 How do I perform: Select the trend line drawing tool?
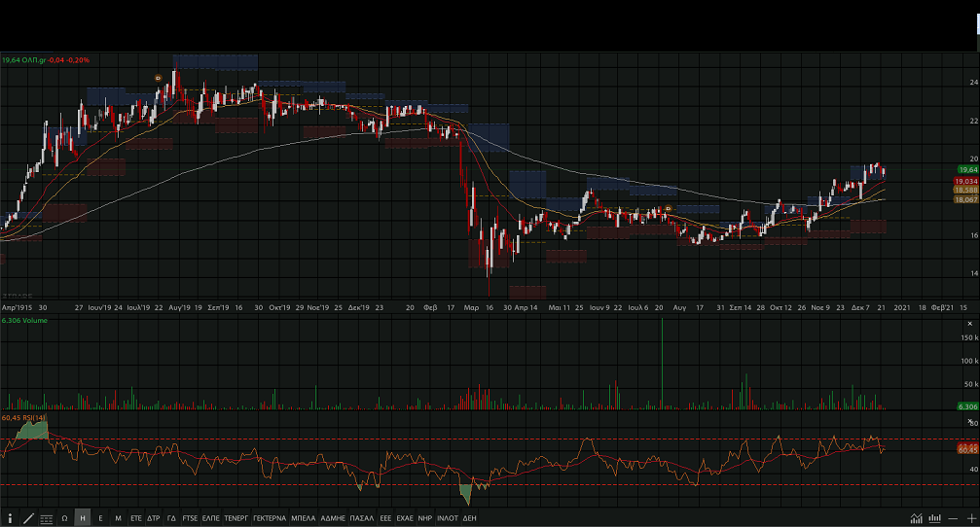(28, 518)
